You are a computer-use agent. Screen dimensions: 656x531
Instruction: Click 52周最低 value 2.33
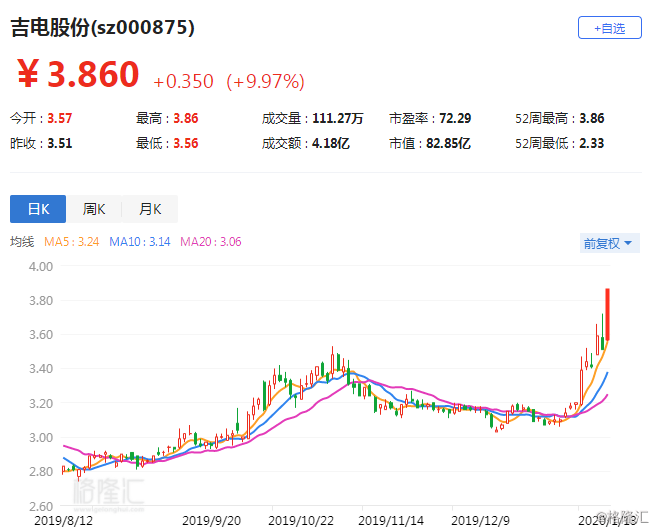pyautogui.click(x=592, y=144)
